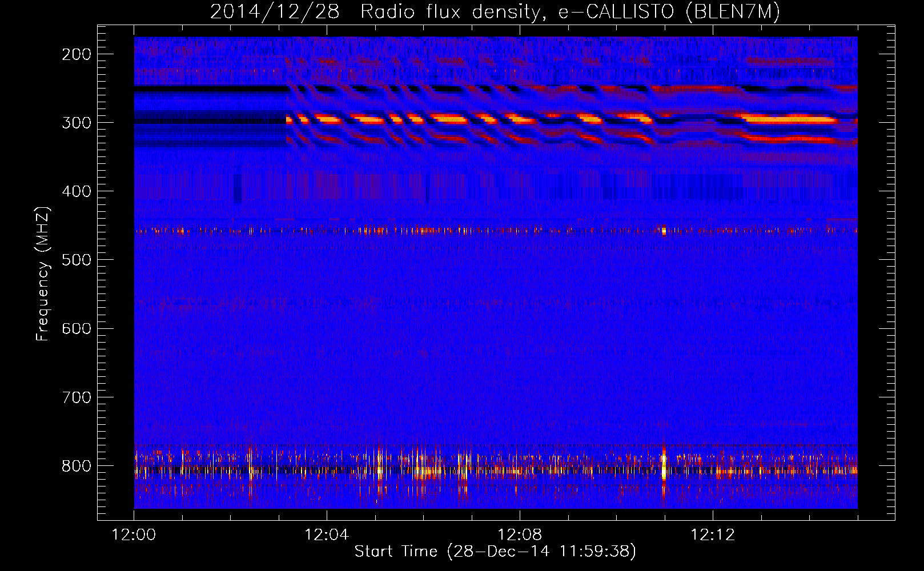Viewport: 924px width, 571px height.
Task: Select the 700 frequency tick label
Action: (x=77, y=397)
